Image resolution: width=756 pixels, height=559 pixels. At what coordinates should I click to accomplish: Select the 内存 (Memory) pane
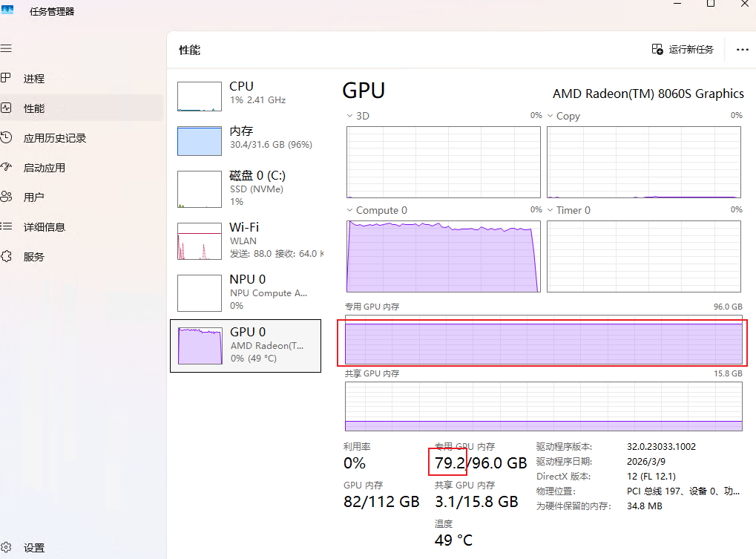pyautogui.click(x=246, y=141)
